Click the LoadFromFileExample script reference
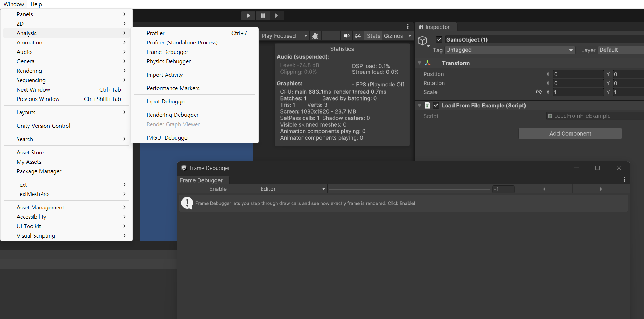This screenshot has height=319, width=644. [x=595, y=116]
